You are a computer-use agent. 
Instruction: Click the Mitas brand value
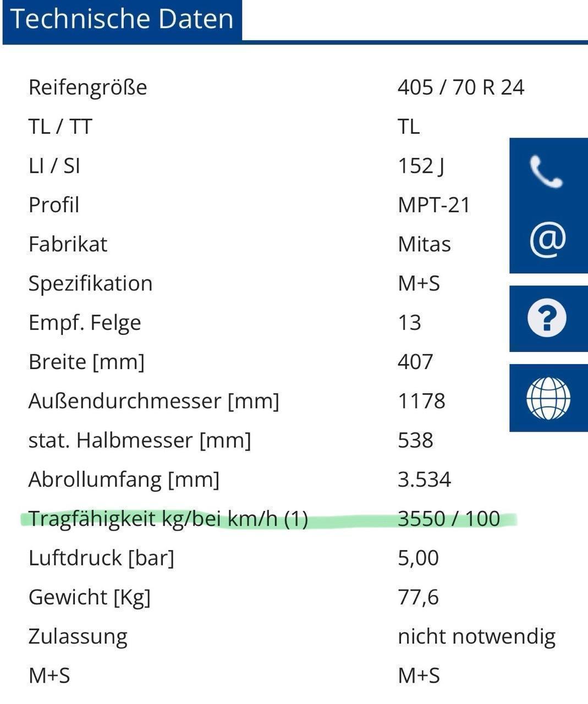(424, 244)
